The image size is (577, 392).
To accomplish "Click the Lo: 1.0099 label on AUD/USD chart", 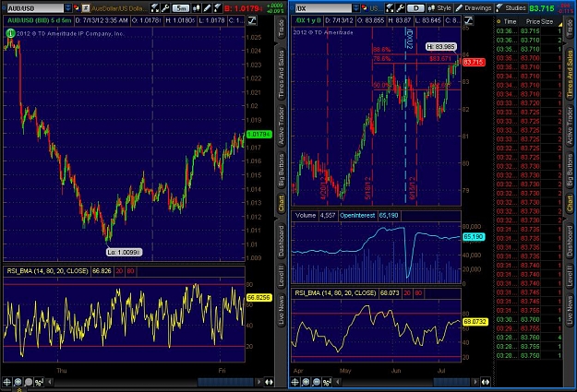I will [x=124, y=252].
